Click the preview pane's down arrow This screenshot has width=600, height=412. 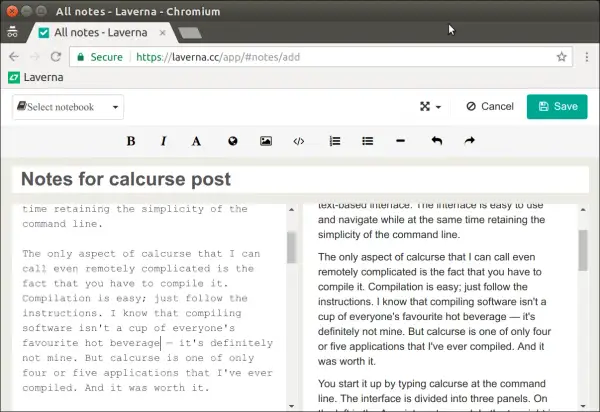click(583, 406)
